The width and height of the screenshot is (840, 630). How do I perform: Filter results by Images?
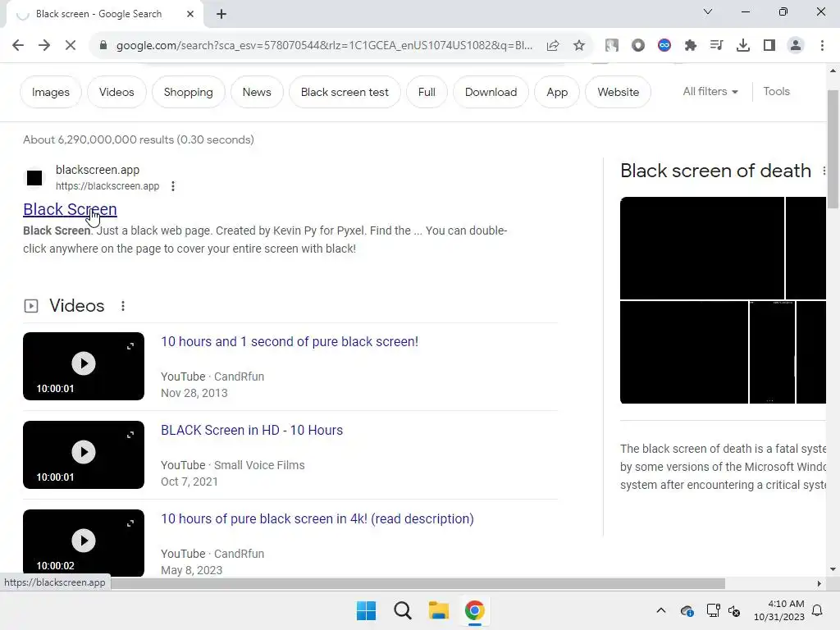[50, 92]
